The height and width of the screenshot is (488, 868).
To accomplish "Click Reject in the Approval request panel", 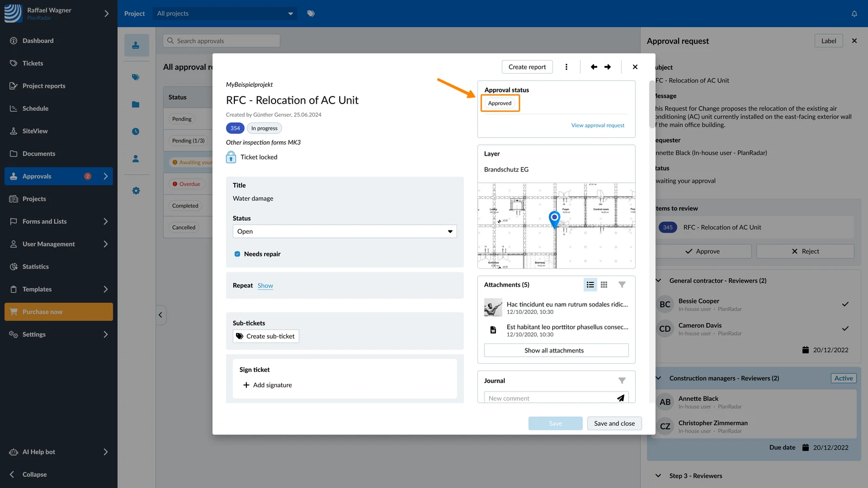I will pos(805,251).
